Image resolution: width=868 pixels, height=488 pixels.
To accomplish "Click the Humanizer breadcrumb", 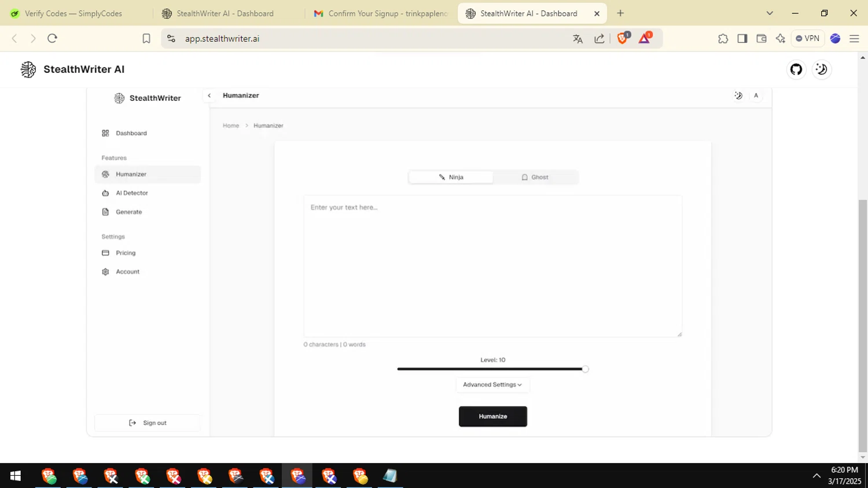I will point(269,126).
